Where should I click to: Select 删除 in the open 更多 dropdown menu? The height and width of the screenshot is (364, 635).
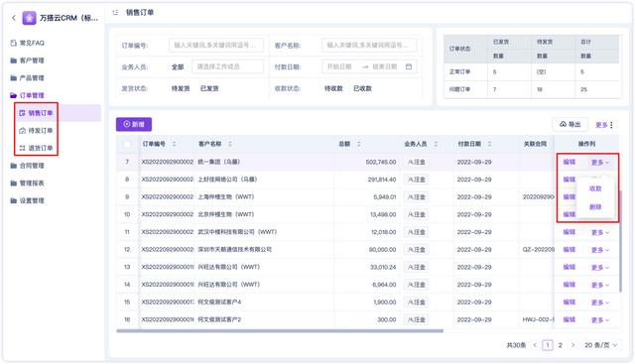point(595,207)
